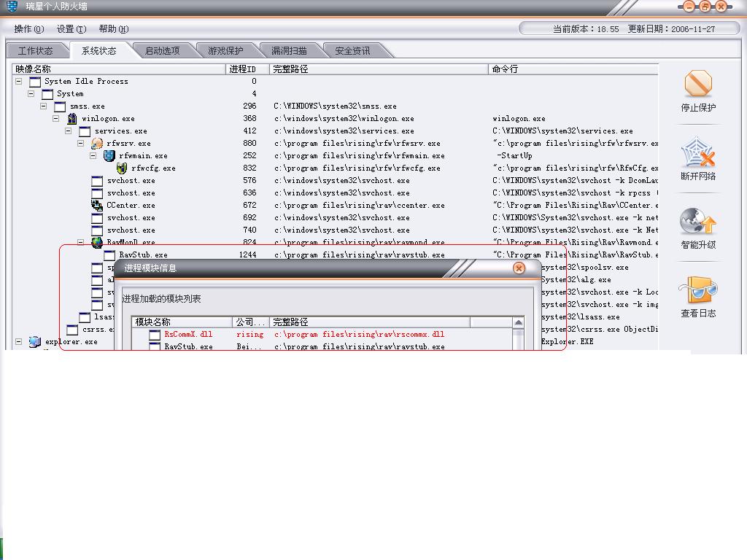Select the svchost.exe row with ID 576
The height and width of the screenshot is (560, 747).
click(335, 181)
